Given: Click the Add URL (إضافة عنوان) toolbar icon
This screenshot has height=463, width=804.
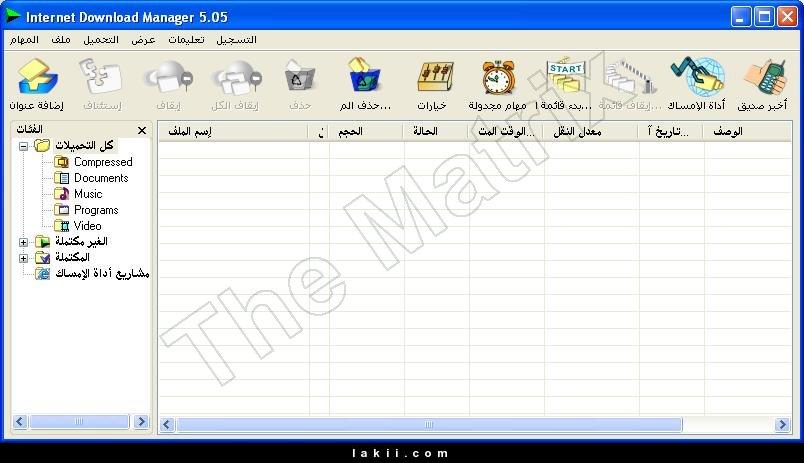Looking at the screenshot, I should click(x=37, y=78).
